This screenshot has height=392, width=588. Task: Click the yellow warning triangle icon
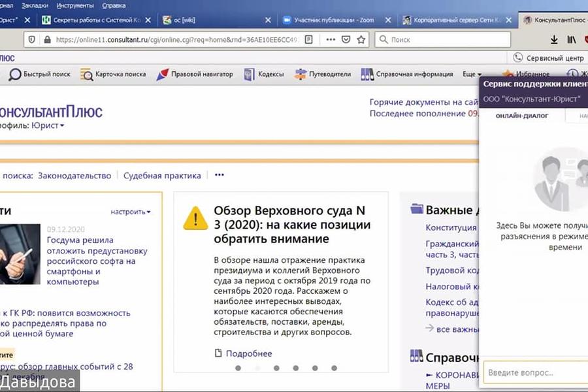195,218
